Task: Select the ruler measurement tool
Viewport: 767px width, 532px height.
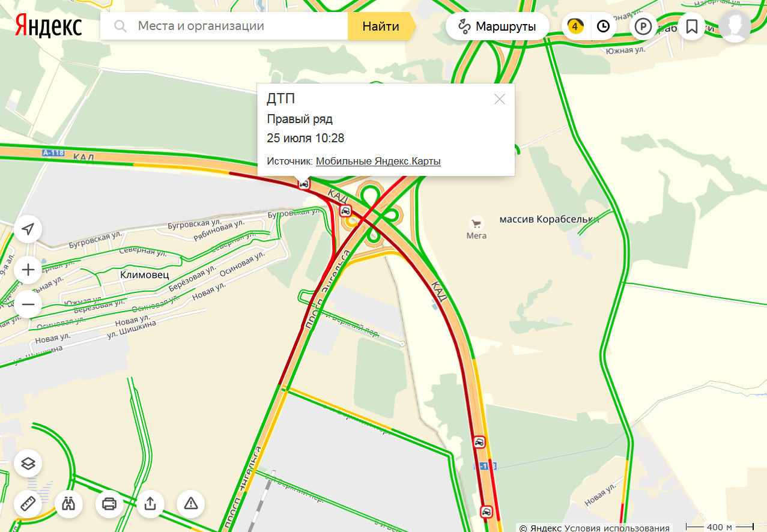Action: [x=28, y=503]
